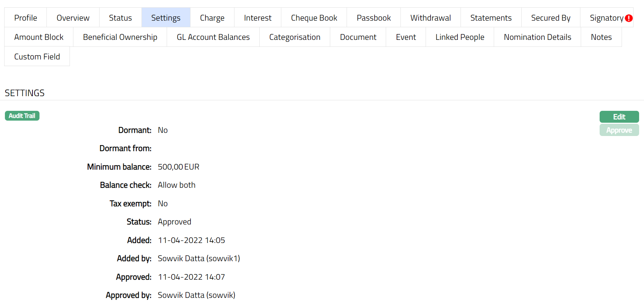Open the Statements tab
644x308 pixels.
(491, 18)
